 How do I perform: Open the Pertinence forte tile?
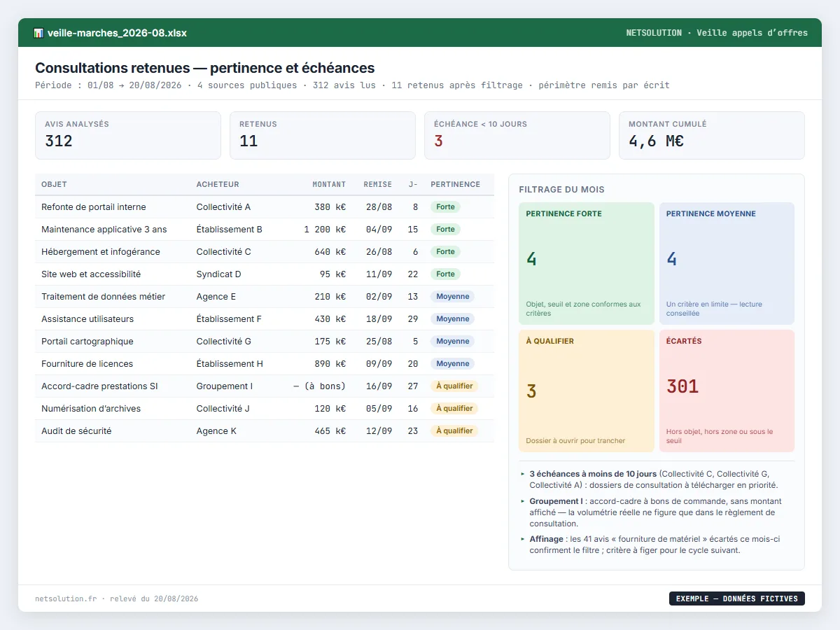pos(587,263)
